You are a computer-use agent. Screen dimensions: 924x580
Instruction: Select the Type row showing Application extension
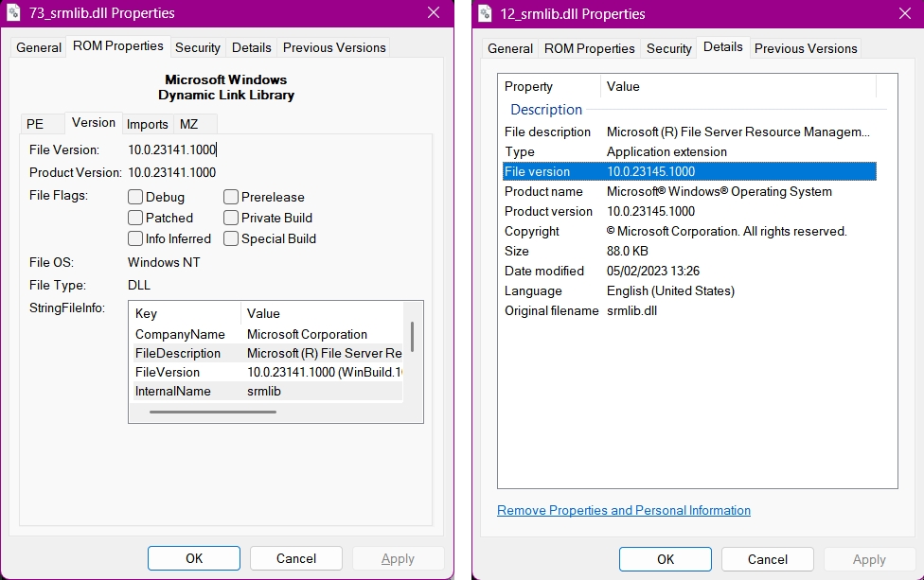689,152
